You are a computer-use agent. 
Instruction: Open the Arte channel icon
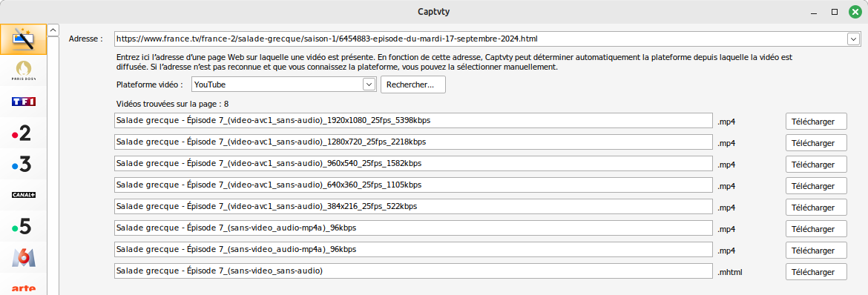(x=23, y=285)
